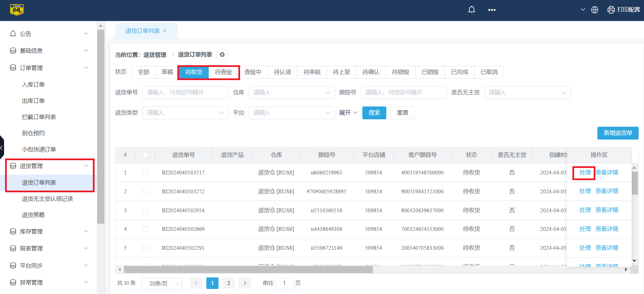Viewport: 644px width, 294px height.
Task: Open 退货无主货认领记录 in sidebar
Action: point(48,199)
